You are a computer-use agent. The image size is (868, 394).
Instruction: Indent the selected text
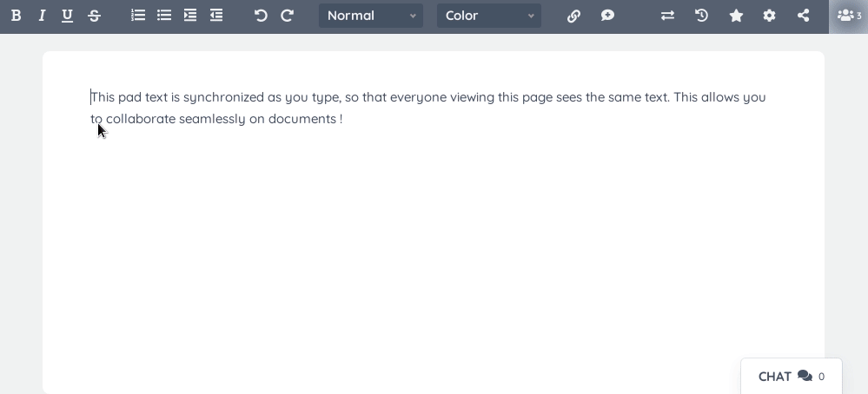[190, 16]
